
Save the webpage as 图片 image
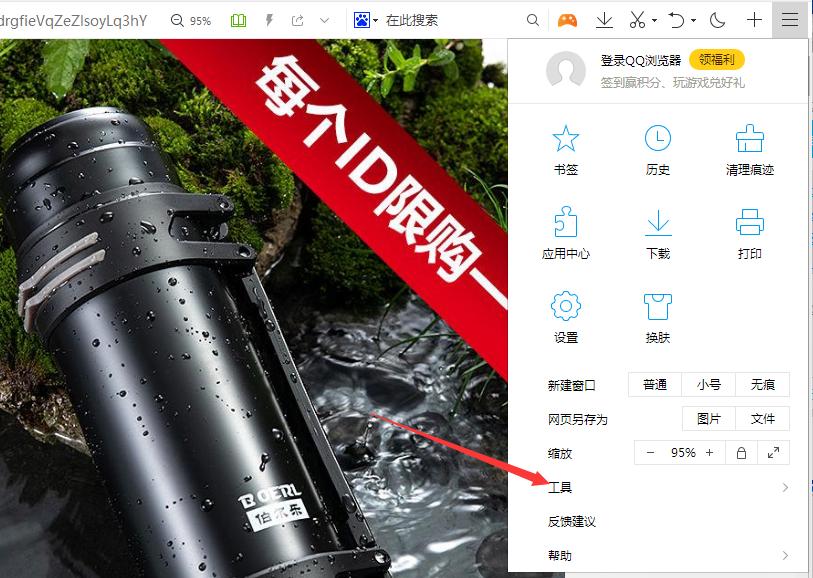[x=708, y=418]
